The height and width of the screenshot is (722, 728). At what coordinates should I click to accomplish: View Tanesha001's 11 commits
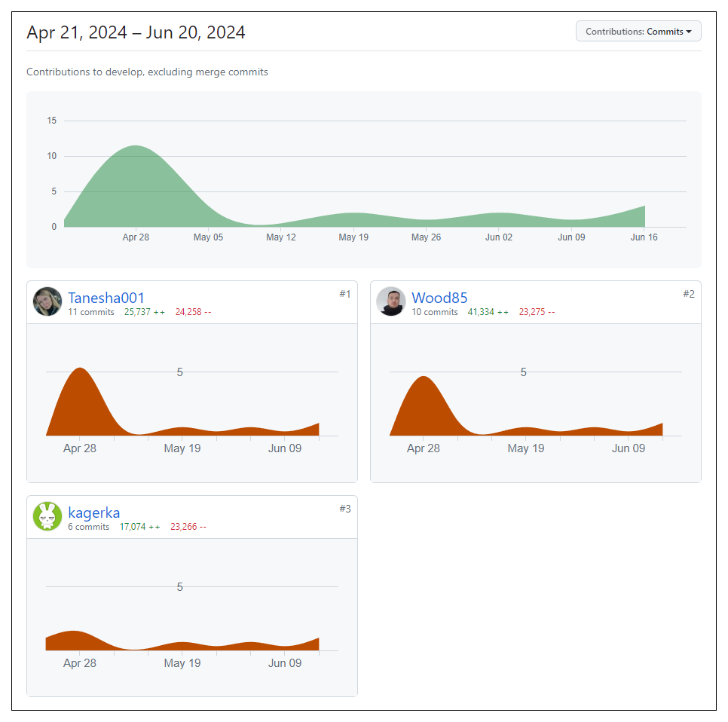click(91, 312)
